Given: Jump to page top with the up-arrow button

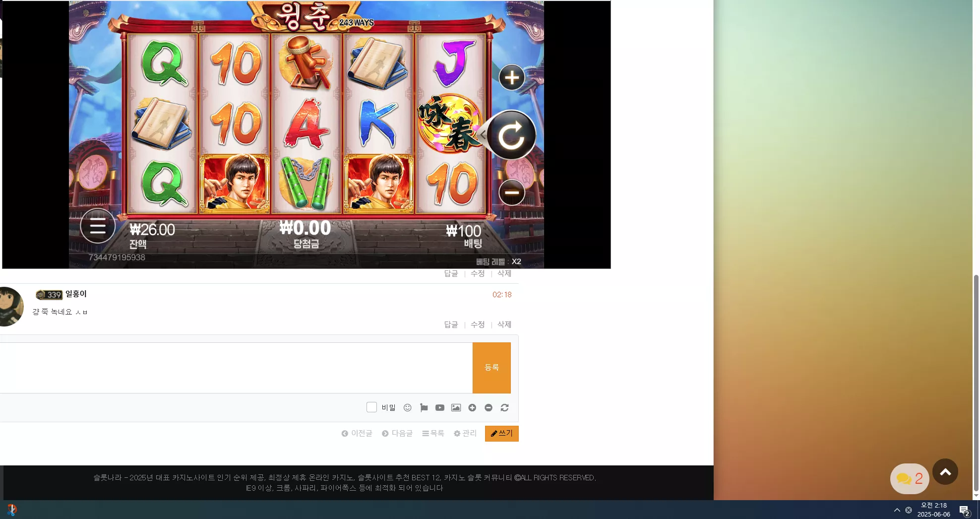Looking at the screenshot, I should 945,472.
